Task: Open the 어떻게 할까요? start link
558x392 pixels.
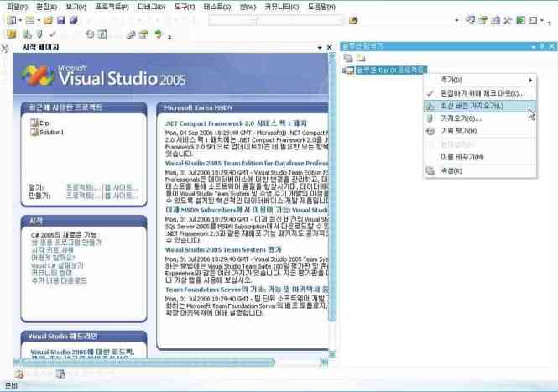Action: coord(53,258)
